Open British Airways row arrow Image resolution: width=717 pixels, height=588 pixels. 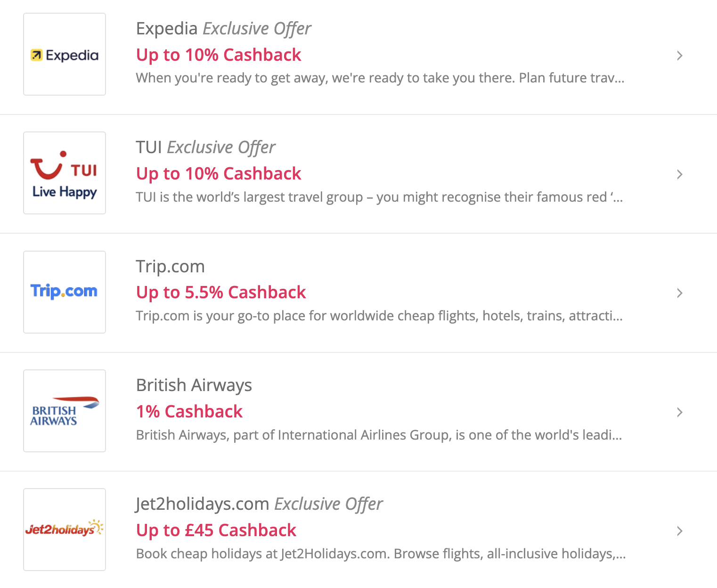[x=679, y=412]
